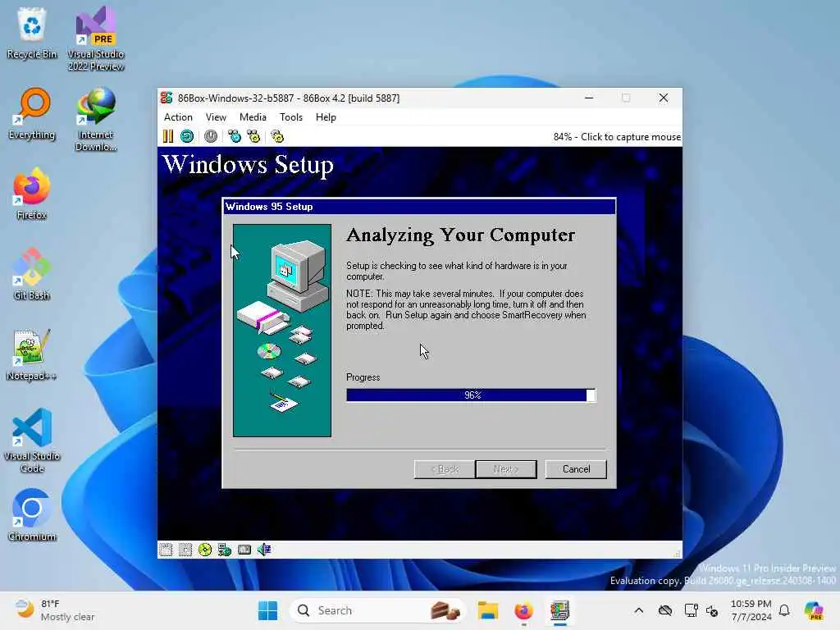Screen dimensions: 840x630
Task: Click the CD-ROM drive status icon
Action: [204, 550]
